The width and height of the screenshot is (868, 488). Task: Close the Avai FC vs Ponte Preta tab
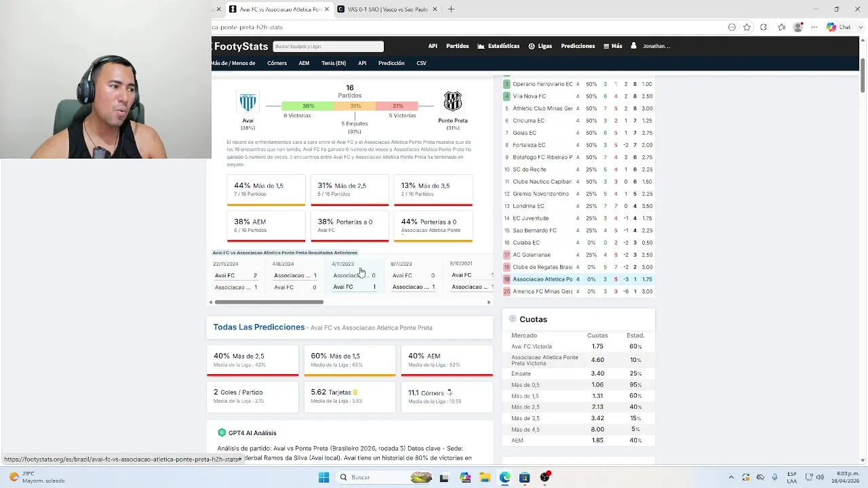click(x=327, y=9)
